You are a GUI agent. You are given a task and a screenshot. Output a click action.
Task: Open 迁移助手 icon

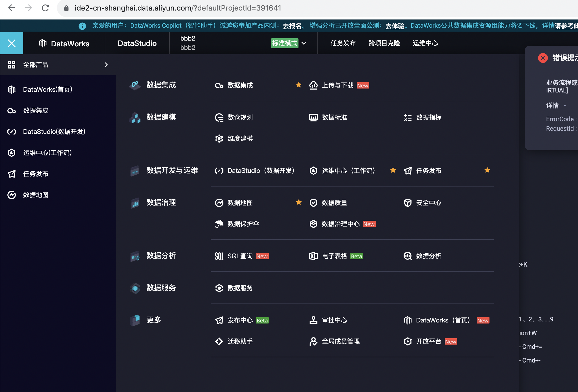219,341
